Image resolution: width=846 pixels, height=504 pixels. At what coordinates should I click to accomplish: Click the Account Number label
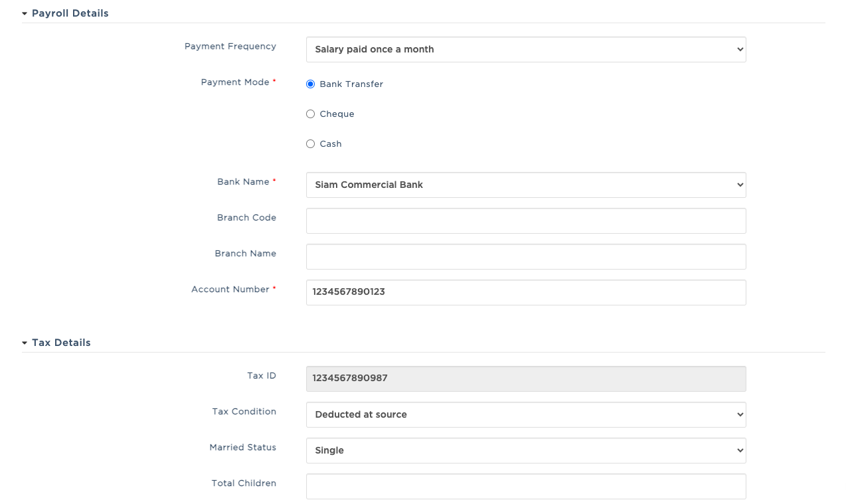click(230, 290)
